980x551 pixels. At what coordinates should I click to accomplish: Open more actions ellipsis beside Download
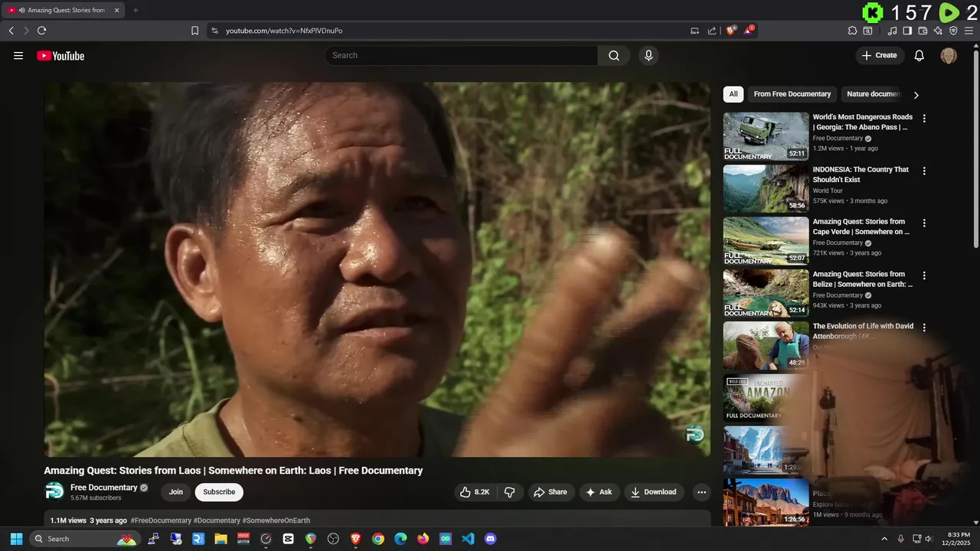click(x=701, y=492)
